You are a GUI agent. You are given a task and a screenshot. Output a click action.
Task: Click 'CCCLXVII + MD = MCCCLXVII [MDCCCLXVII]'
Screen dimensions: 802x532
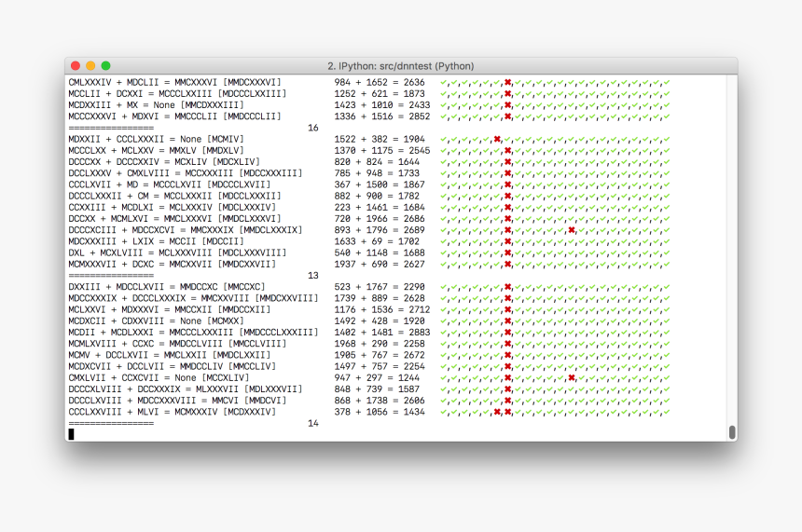170,184
